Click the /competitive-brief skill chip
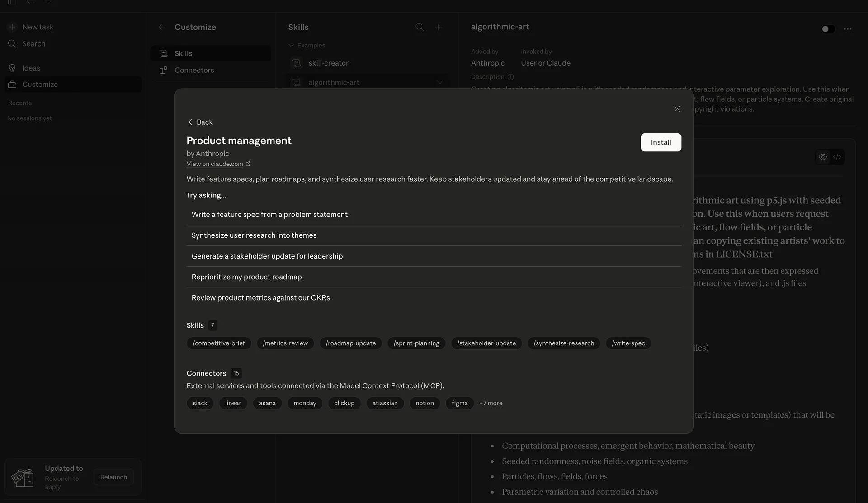The width and height of the screenshot is (868, 503). point(219,343)
